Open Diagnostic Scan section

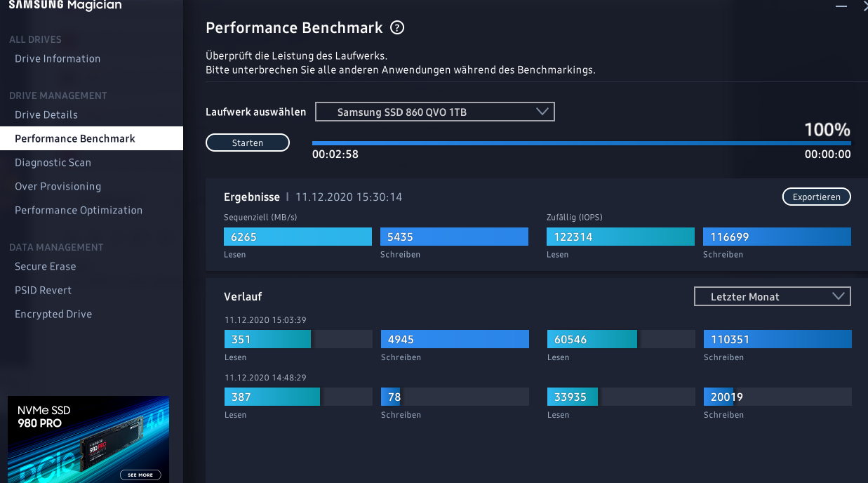pyautogui.click(x=53, y=162)
